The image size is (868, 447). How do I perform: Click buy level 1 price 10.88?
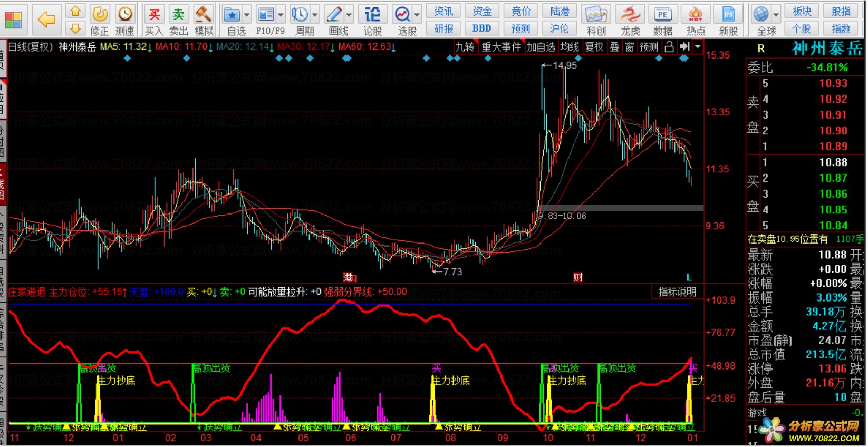[x=833, y=162]
